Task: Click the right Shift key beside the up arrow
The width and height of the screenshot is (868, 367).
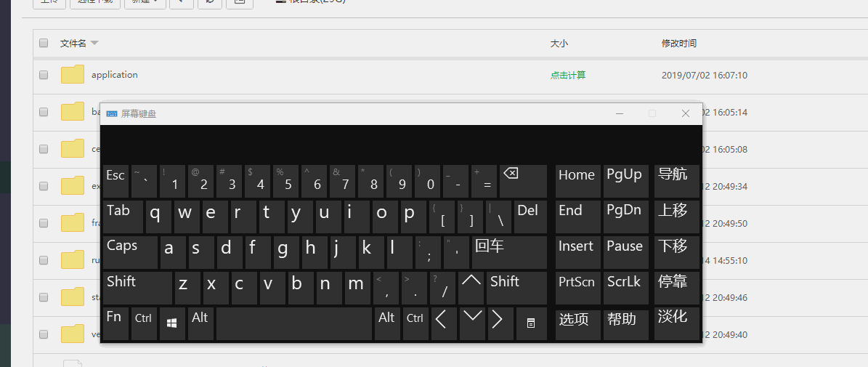Action: 517,288
